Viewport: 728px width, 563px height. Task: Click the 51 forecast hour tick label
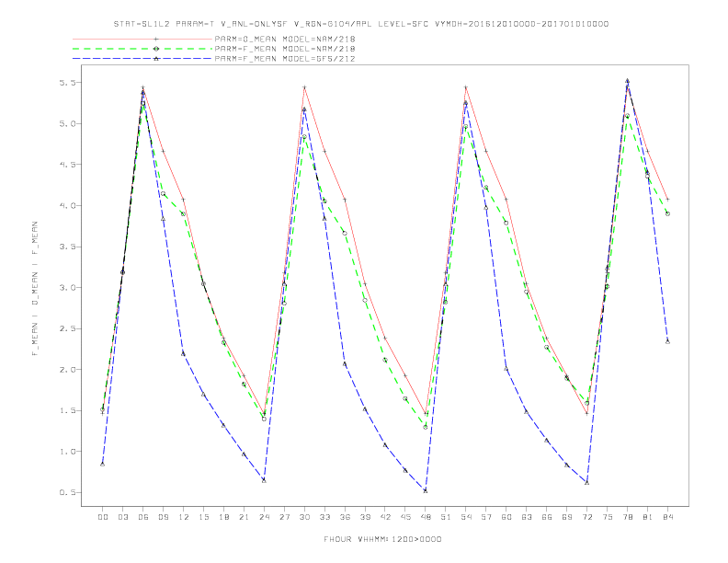click(446, 517)
